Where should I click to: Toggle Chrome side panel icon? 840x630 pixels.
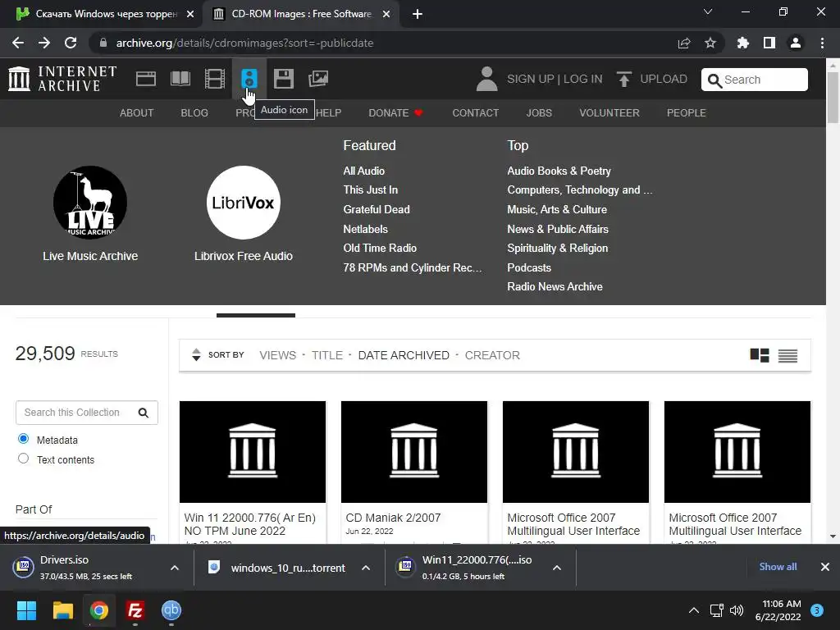click(769, 43)
